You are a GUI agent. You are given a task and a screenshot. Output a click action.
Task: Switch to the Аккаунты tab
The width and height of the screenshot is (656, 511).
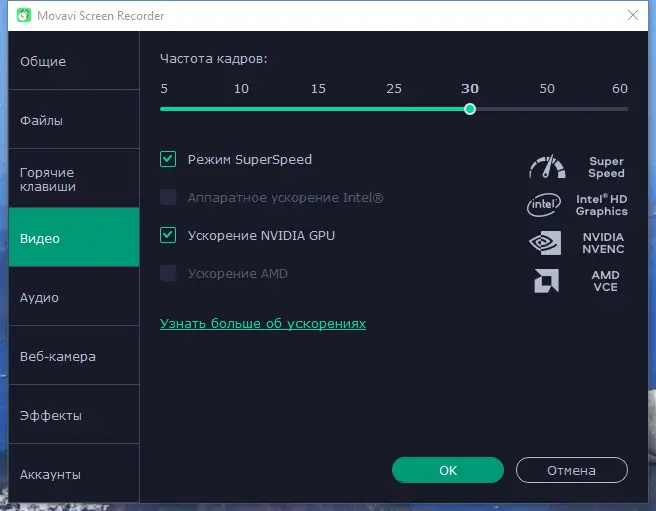[x=73, y=474]
